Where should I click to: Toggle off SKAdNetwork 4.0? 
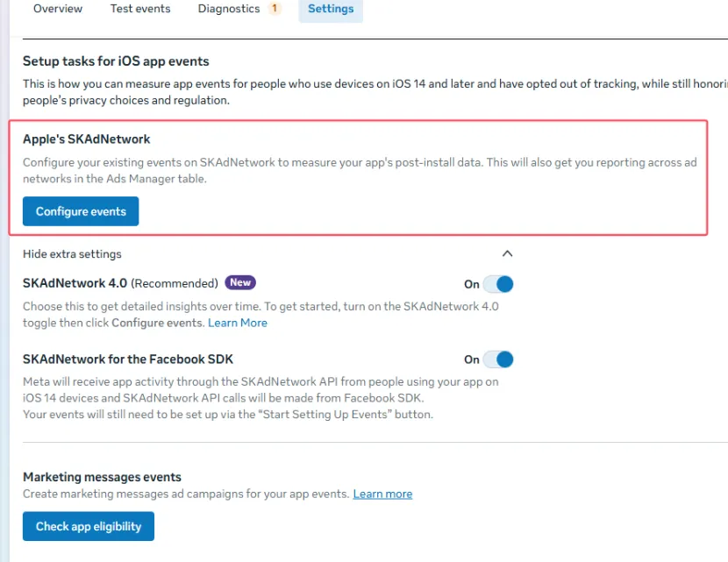pos(497,284)
